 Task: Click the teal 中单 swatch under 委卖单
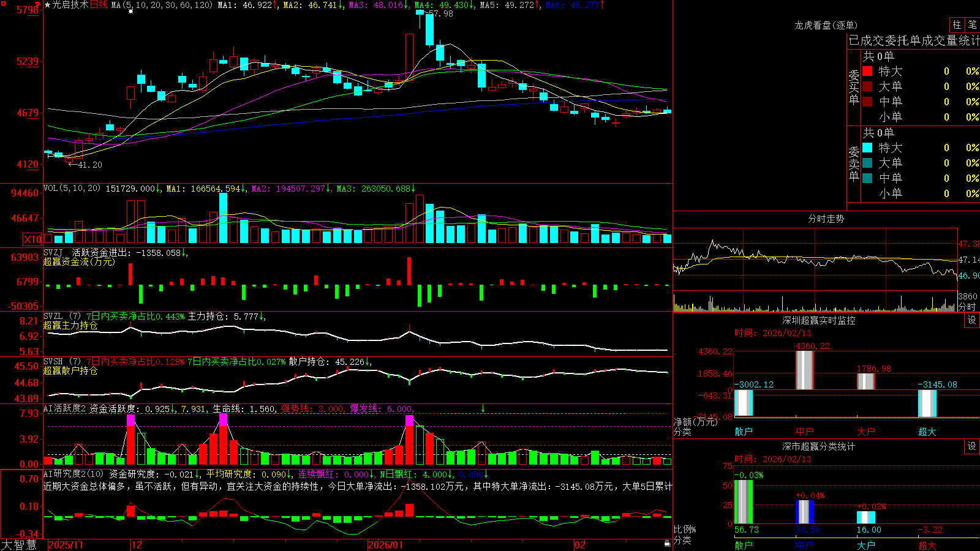(867, 178)
